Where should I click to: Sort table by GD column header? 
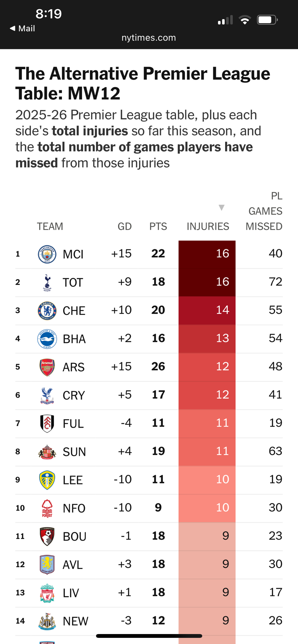[124, 226]
